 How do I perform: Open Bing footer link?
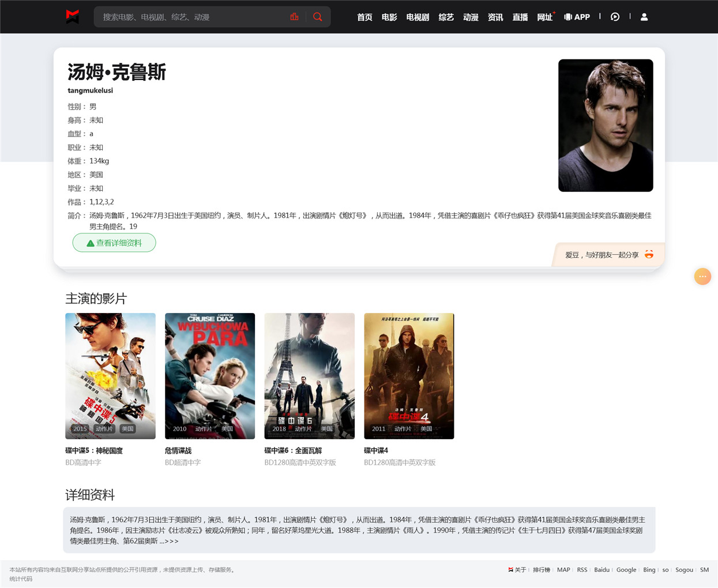coord(649,570)
